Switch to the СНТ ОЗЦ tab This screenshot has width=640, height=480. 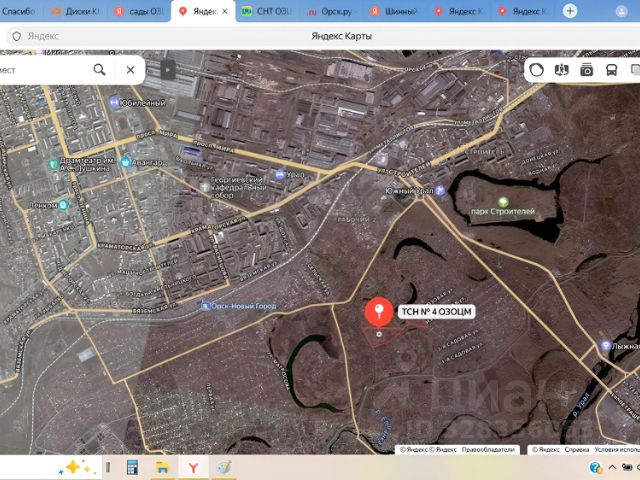267,11
